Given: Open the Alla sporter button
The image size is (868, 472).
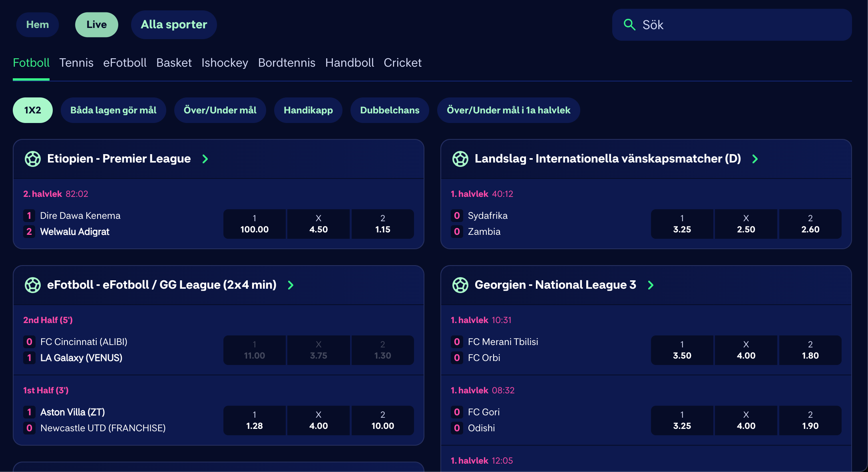Looking at the screenshot, I should 174,25.
